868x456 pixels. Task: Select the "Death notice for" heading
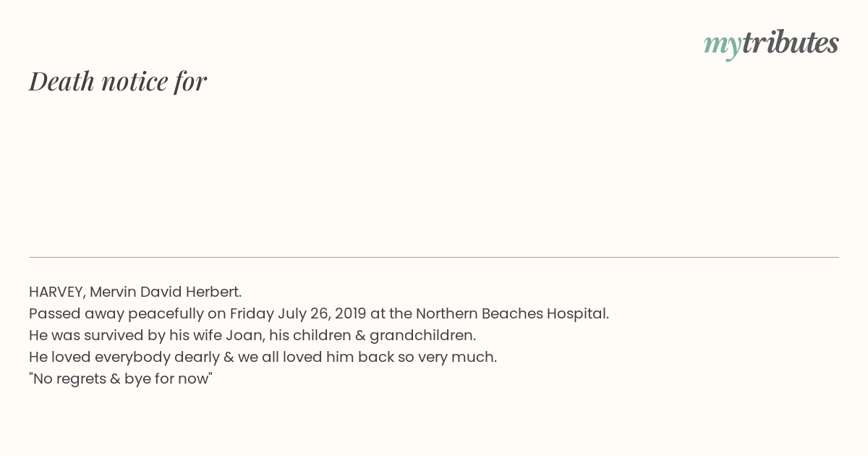coord(118,81)
